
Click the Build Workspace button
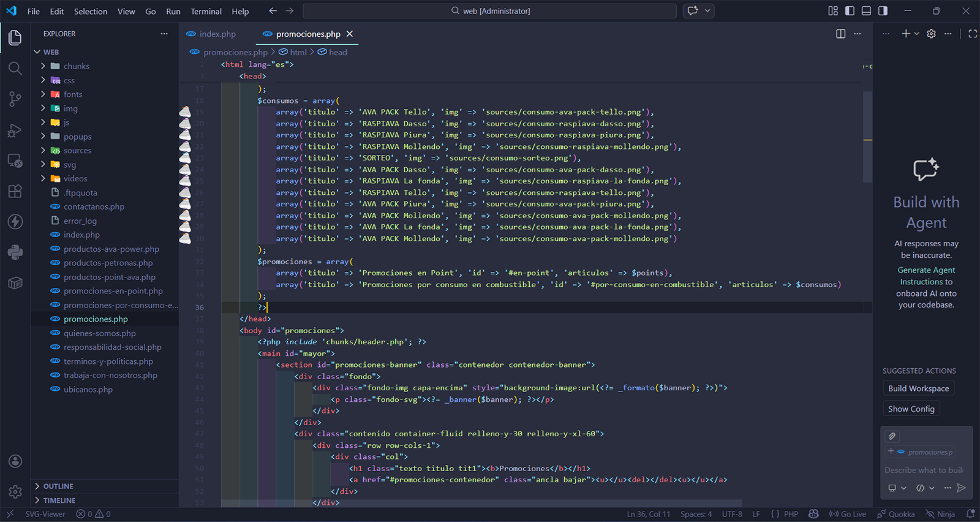coord(918,388)
